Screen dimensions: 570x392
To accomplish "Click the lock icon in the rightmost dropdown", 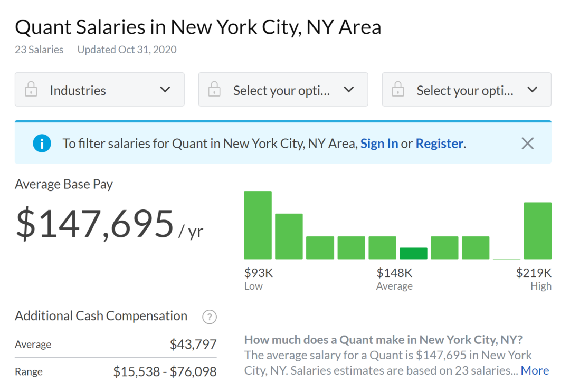I will 398,90.
